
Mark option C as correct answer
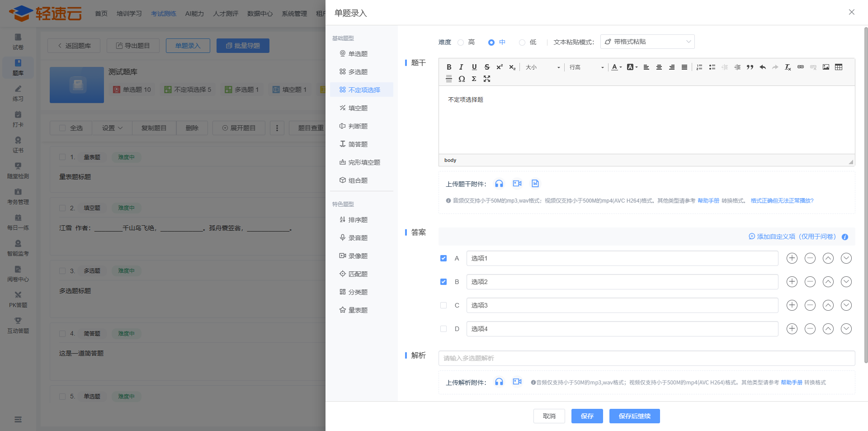[x=443, y=305]
